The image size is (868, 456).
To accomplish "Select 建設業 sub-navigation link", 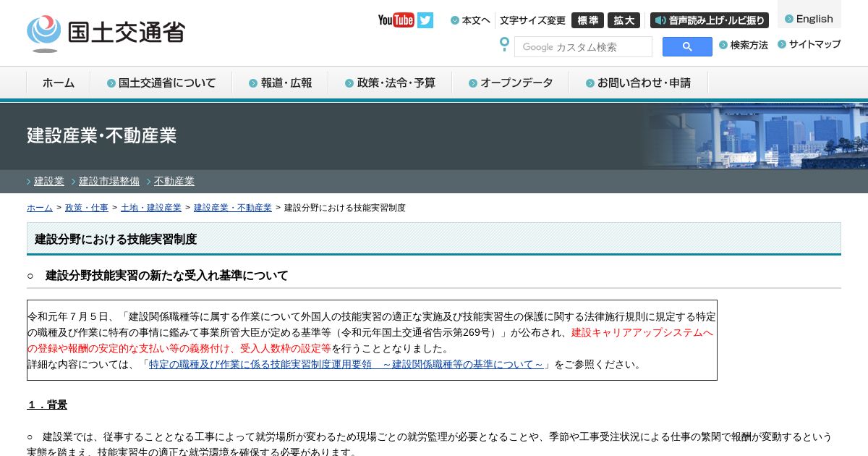I will (x=49, y=181).
